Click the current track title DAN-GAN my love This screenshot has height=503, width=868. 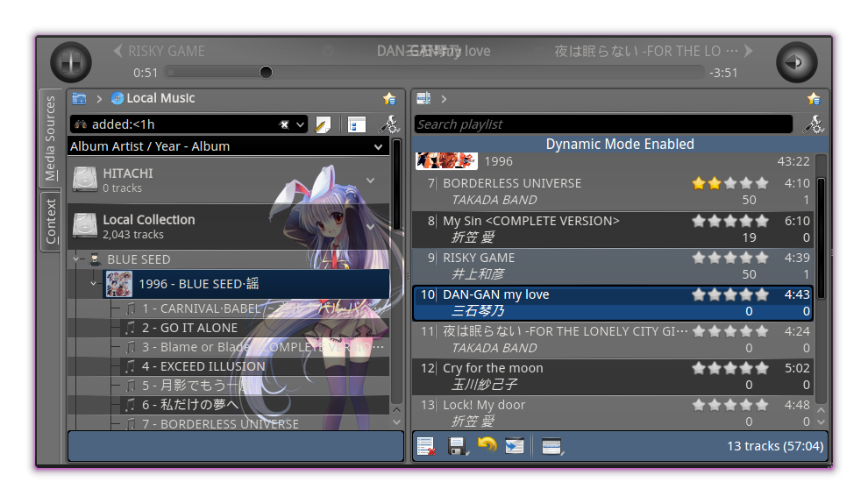click(433, 51)
